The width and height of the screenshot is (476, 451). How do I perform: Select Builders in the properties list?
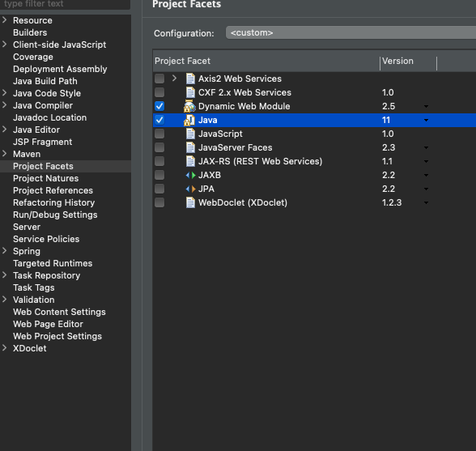30,32
